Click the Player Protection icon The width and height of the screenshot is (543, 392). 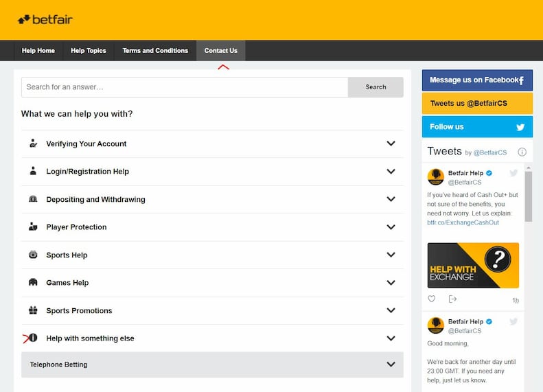pyautogui.click(x=33, y=227)
